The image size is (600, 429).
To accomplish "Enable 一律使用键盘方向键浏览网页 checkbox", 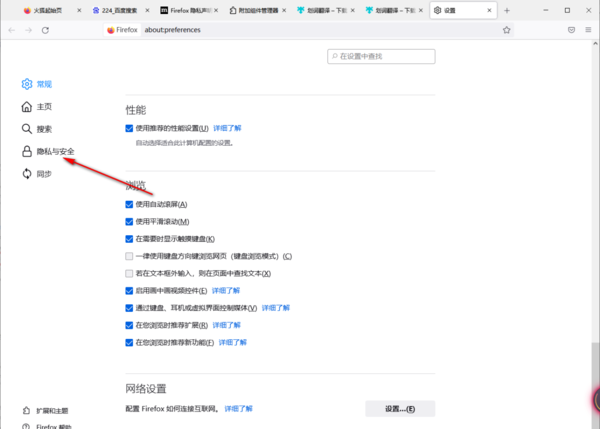I will point(129,256).
